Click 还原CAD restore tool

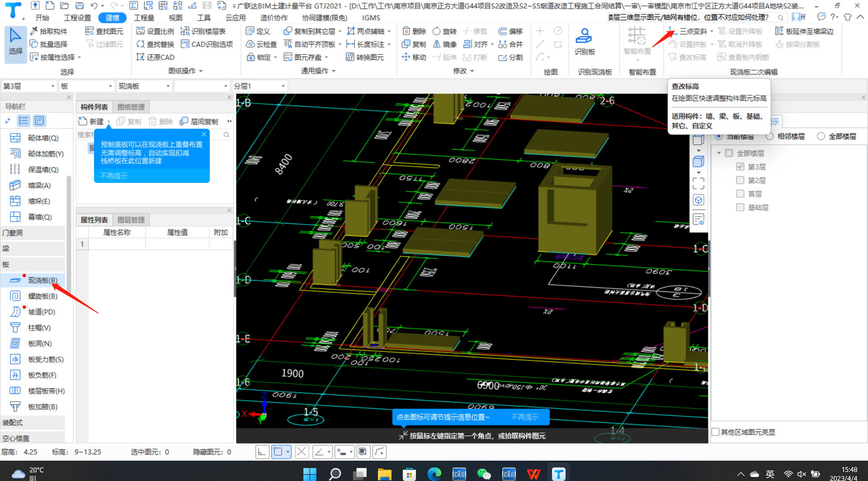[155, 57]
